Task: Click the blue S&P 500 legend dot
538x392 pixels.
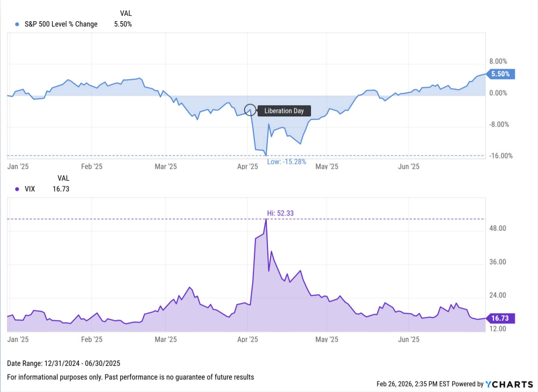Action: click(17, 24)
